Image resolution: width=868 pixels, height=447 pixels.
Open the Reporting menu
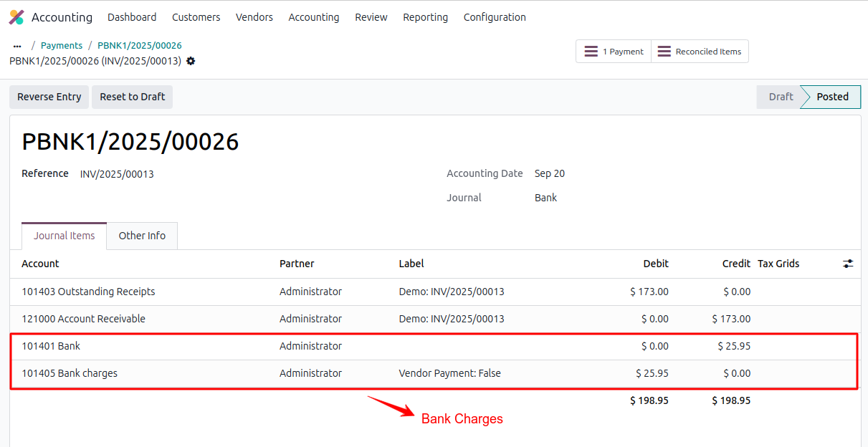(x=425, y=16)
